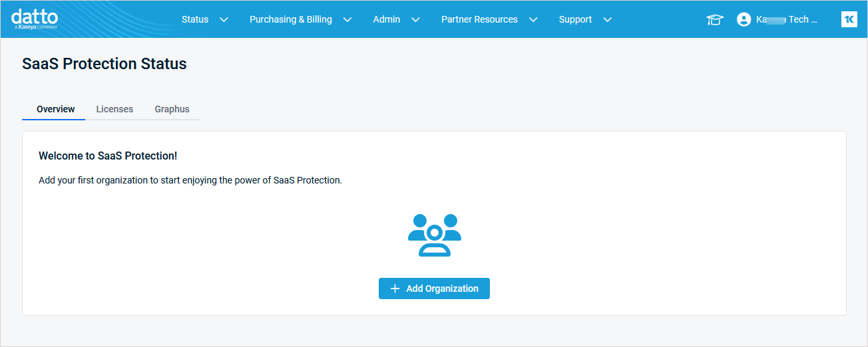
Task: Click the user account avatar icon
Action: coord(744,20)
